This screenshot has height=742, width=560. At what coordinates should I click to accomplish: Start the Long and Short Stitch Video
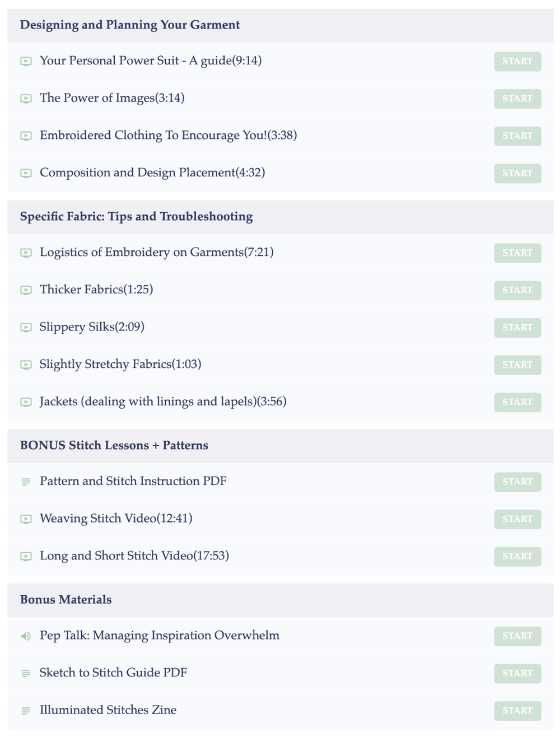pos(517,557)
